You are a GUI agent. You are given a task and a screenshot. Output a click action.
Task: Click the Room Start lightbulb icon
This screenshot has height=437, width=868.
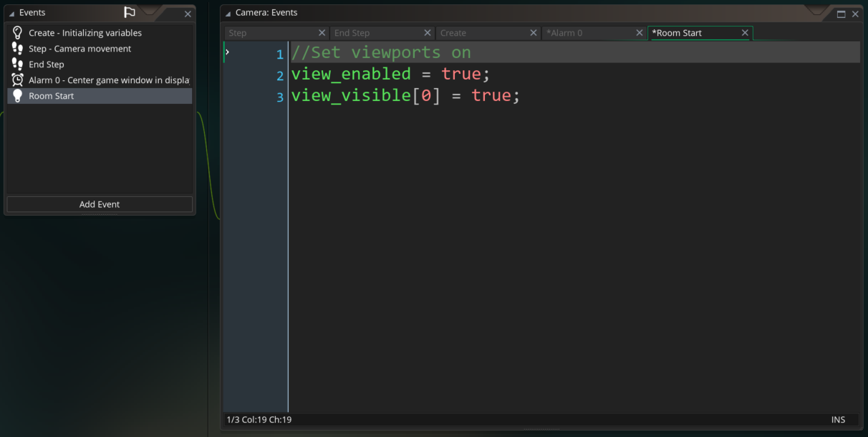pos(18,96)
